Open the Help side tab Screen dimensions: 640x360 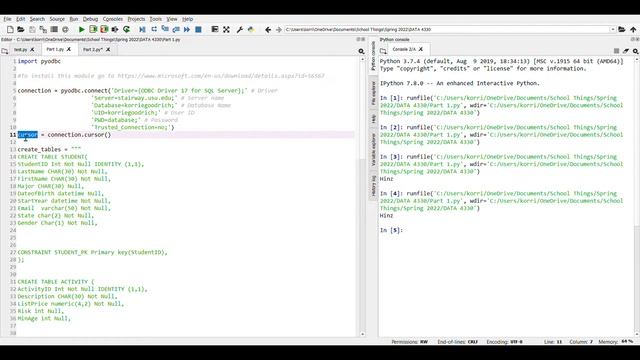pos(373,119)
